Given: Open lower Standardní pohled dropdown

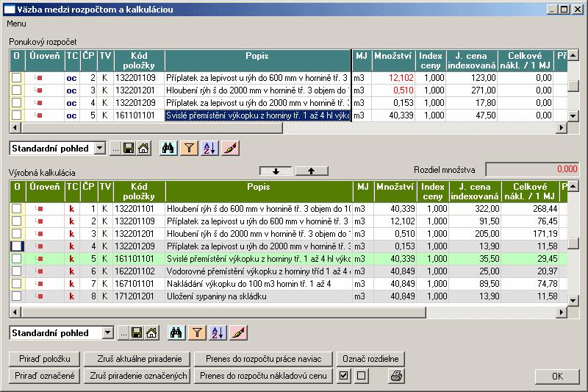Looking at the screenshot, I should 107,332.
